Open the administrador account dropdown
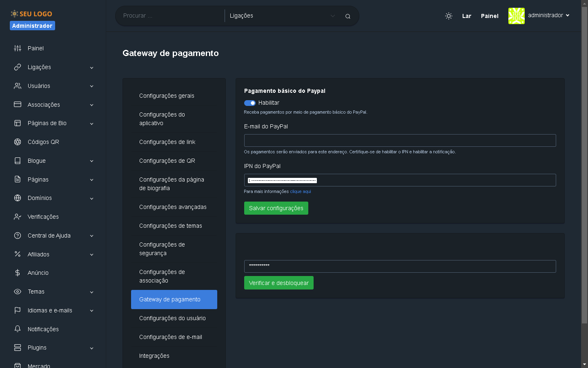This screenshot has width=588, height=368. tap(548, 16)
